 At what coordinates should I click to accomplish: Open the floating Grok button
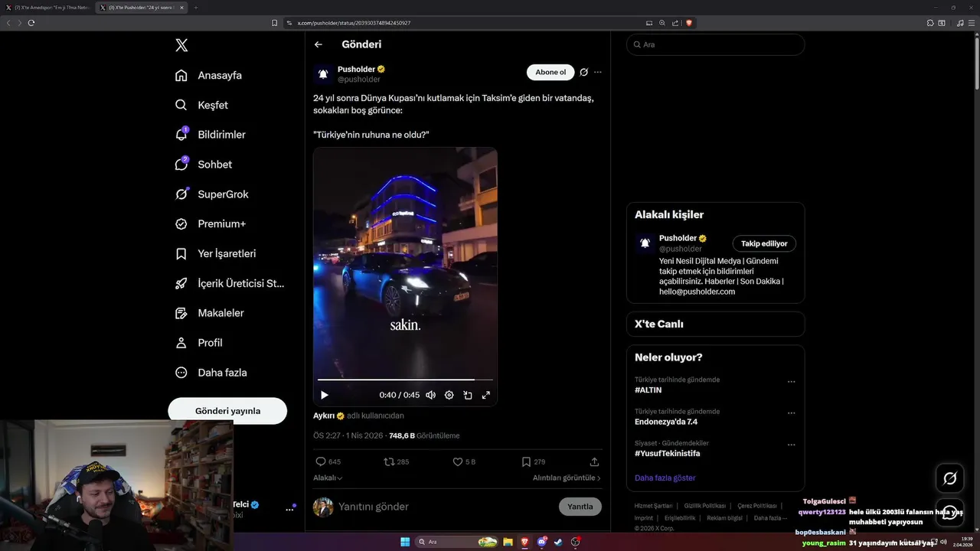click(950, 478)
